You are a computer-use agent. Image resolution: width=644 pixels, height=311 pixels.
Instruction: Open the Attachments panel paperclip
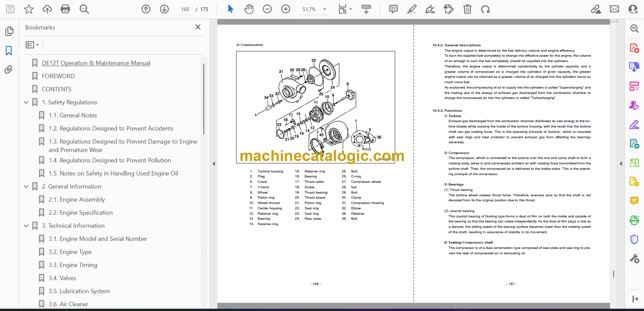(x=9, y=69)
